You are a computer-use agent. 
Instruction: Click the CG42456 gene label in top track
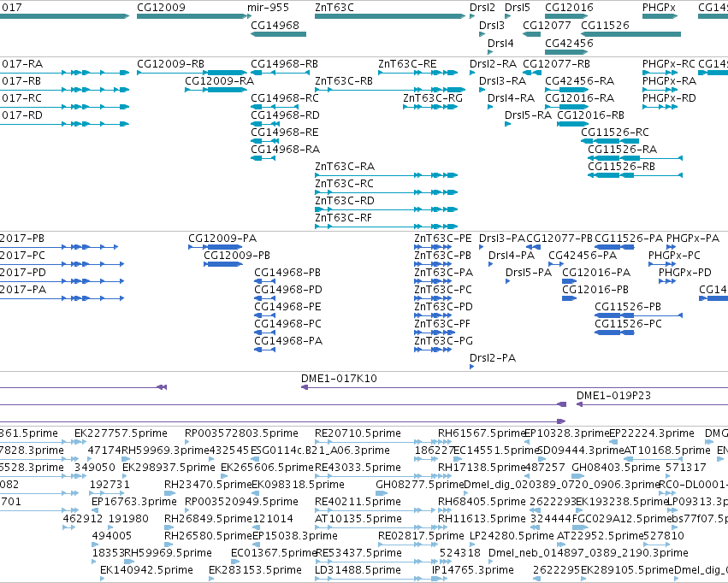point(569,44)
